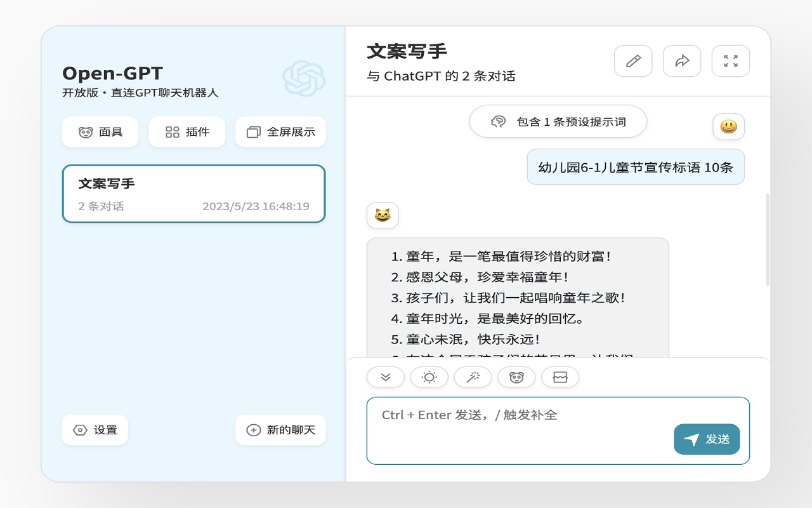The image size is (812, 508).
Task: Click the double-chevron scroll-to-bottom icon
Action: click(x=386, y=377)
